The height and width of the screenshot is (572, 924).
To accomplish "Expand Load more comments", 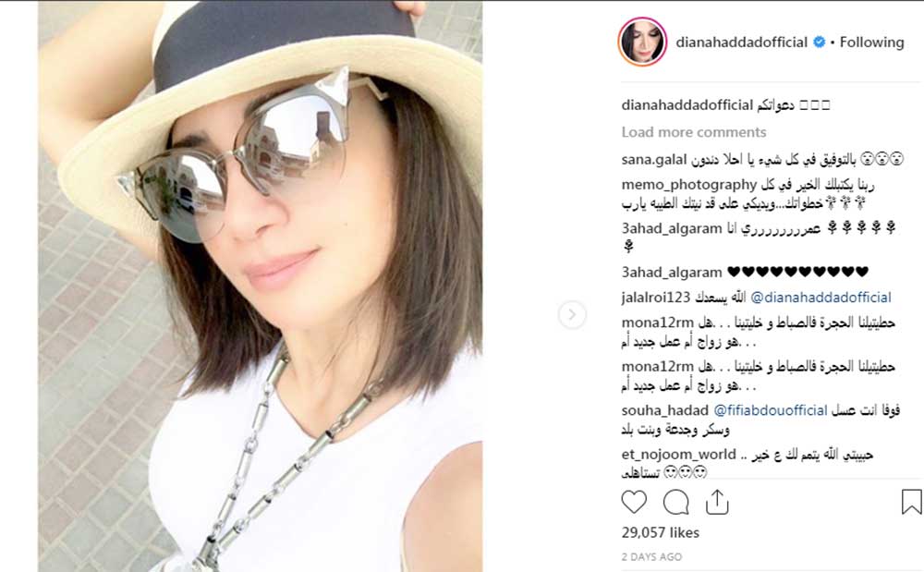I will click(x=694, y=132).
